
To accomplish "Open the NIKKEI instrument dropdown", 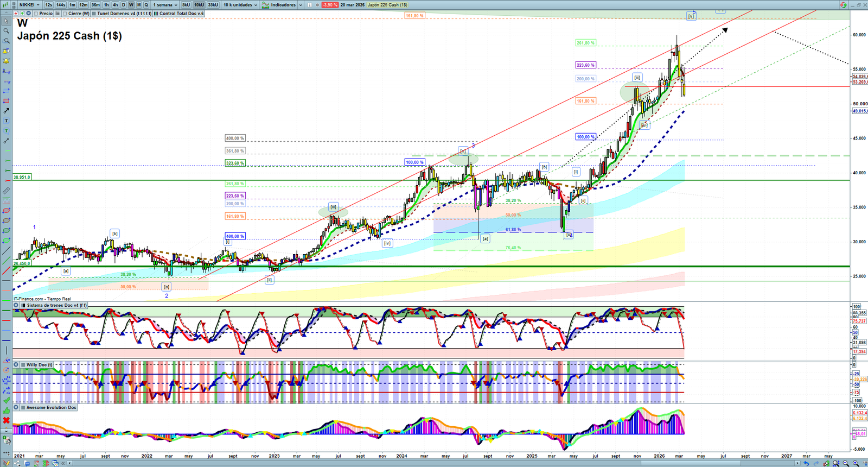I will 30,5.
